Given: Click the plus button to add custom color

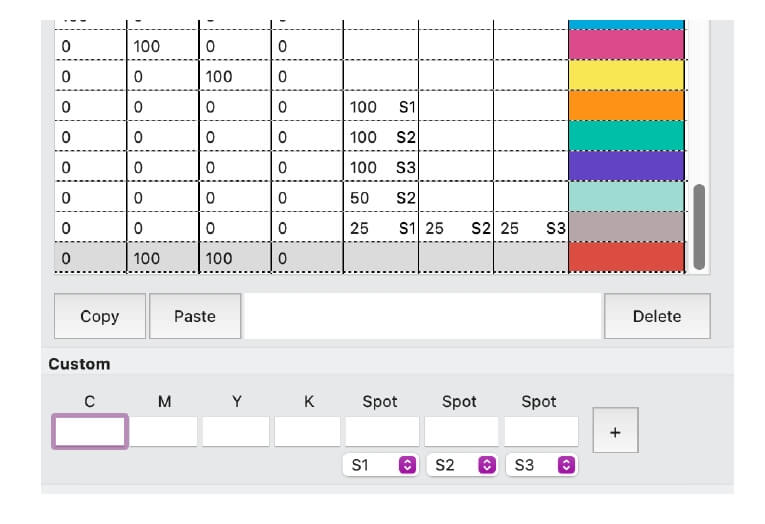Looking at the screenshot, I should click(615, 431).
